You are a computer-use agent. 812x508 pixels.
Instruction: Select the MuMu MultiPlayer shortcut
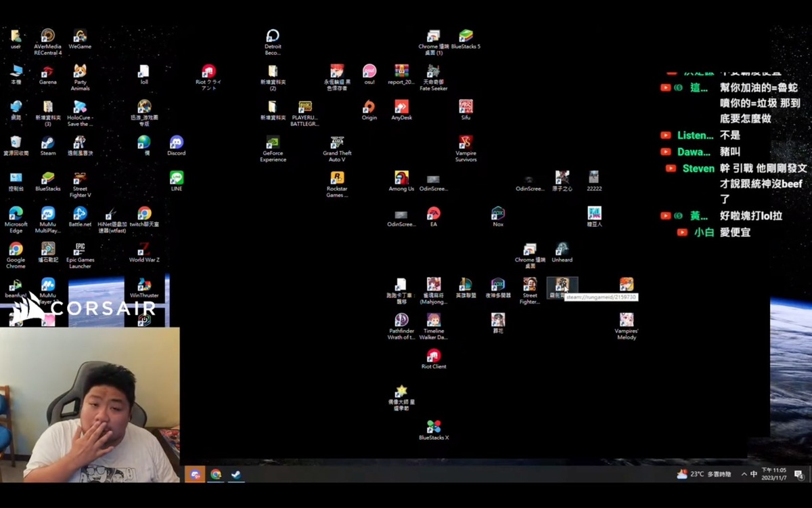tap(47, 219)
